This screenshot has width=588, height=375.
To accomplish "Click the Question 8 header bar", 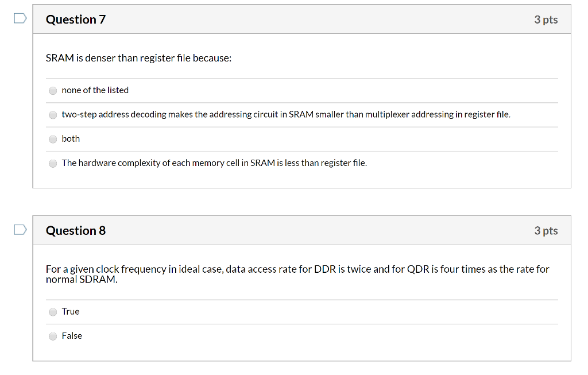I will click(287, 230).
